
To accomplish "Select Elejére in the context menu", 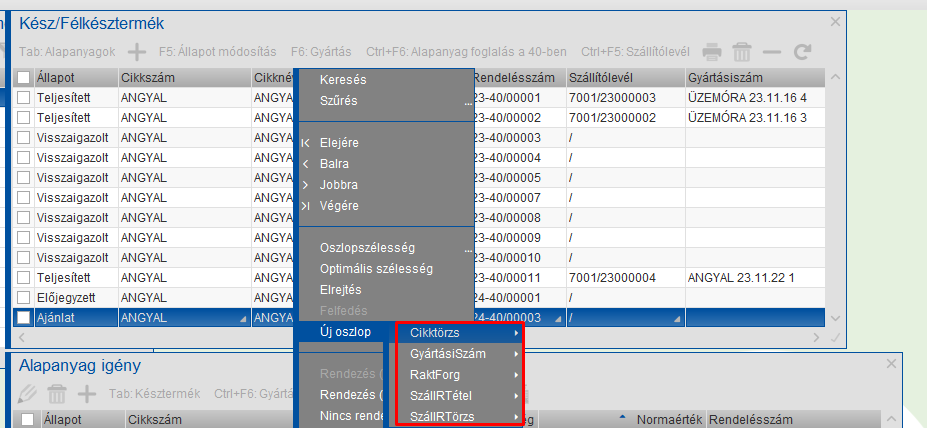I will click(x=339, y=143).
